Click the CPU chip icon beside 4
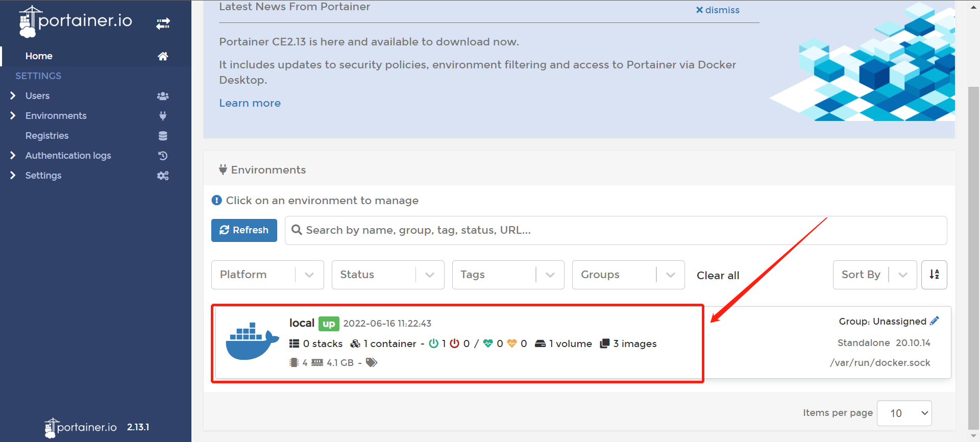980x442 pixels. click(x=293, y=362)
